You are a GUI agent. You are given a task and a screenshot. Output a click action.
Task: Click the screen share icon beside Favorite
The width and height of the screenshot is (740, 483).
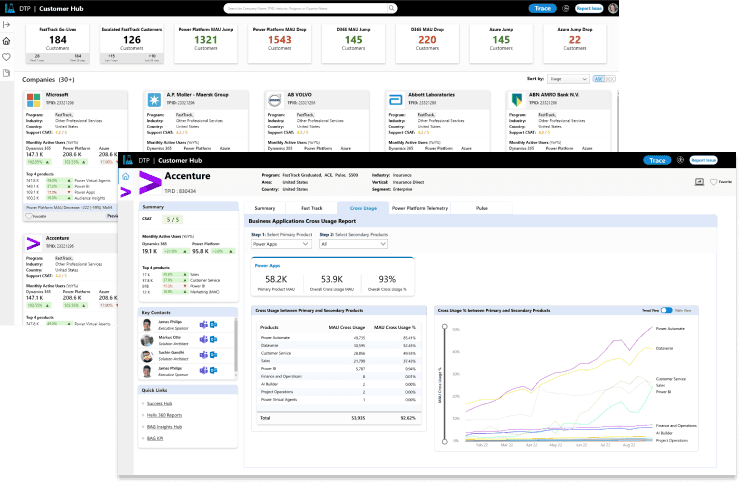click(699, 182)
